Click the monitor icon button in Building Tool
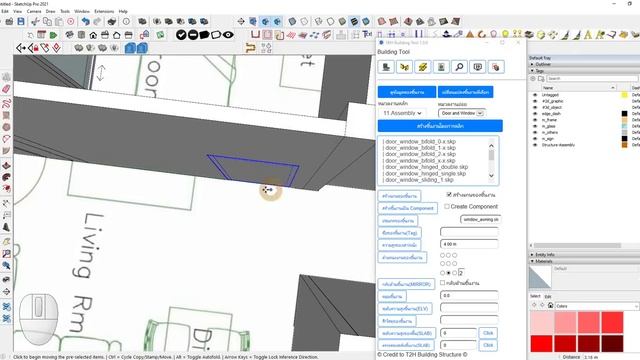 pos(478,67)
